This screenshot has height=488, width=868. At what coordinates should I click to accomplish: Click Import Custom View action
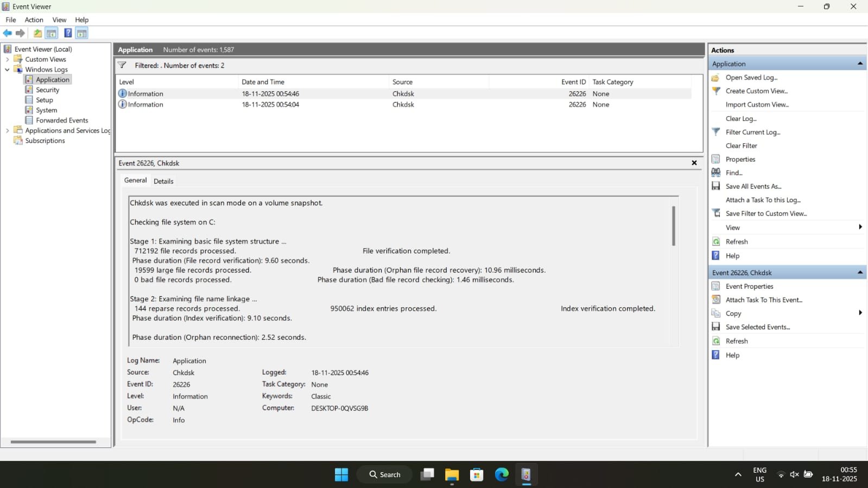757,104
